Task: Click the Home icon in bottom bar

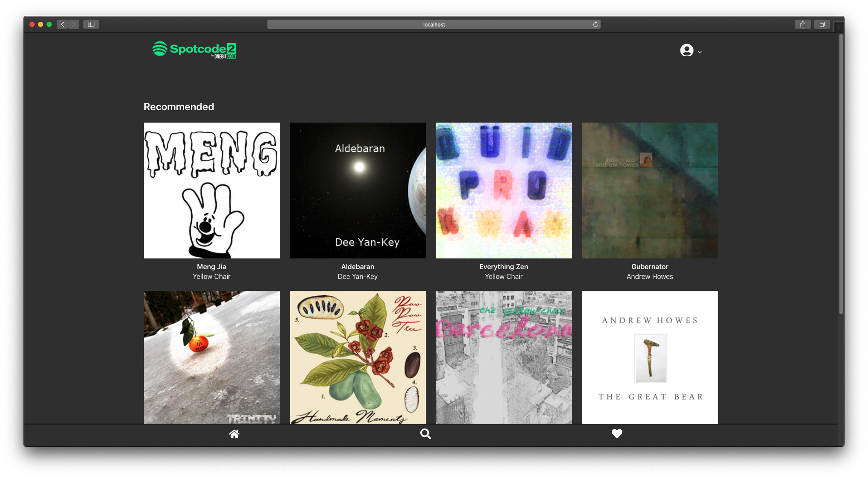Action: pyautogui.click(x=234, y=434)
